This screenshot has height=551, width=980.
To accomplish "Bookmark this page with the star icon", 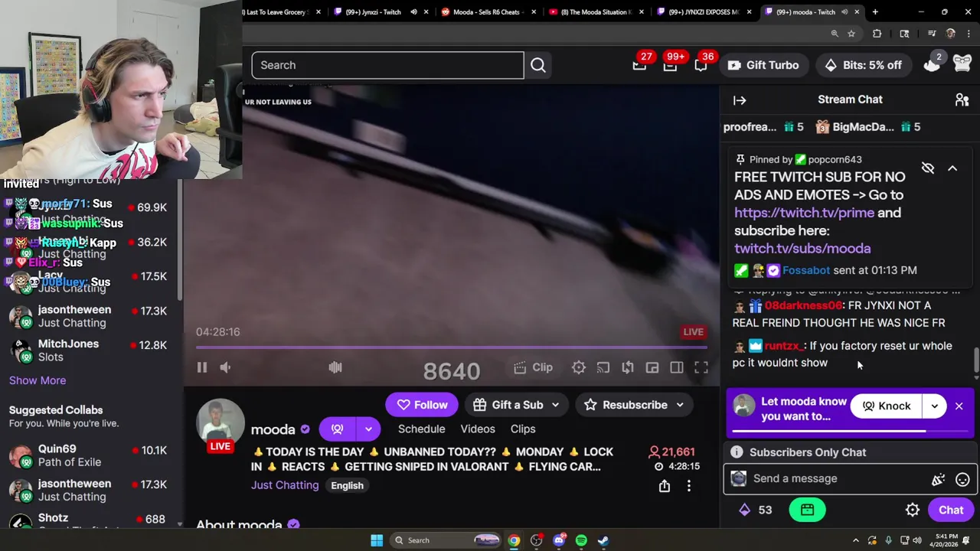I will coord(851,34).
